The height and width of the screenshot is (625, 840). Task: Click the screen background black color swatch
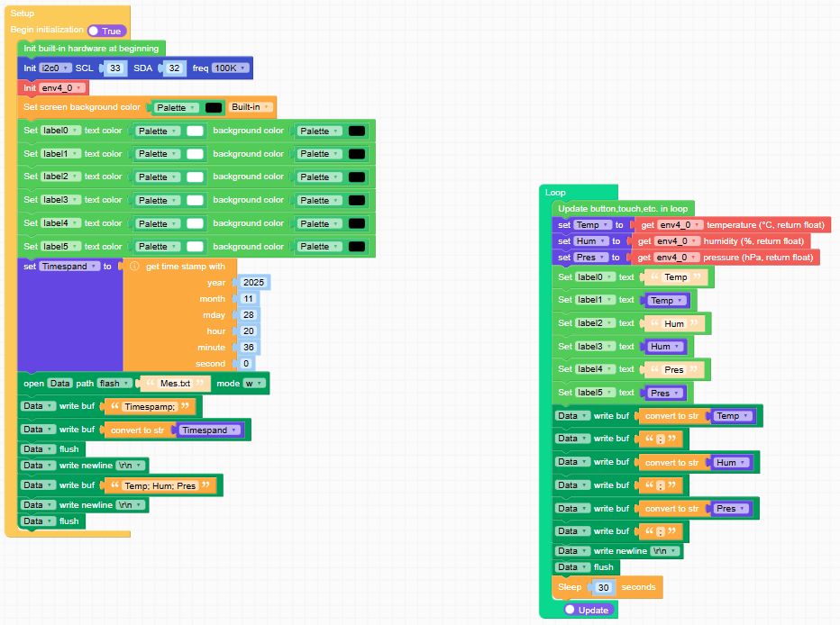click(x=214, y=107)
